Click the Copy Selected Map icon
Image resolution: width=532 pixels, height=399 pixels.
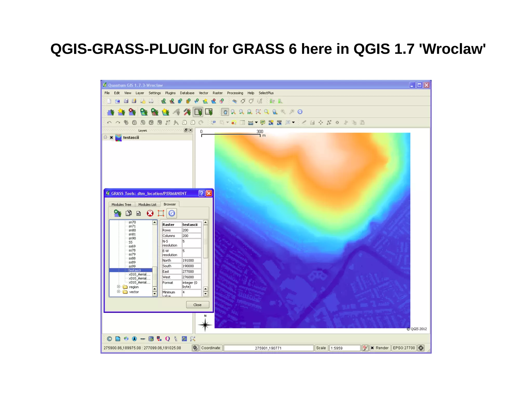[x=129, y=213]
